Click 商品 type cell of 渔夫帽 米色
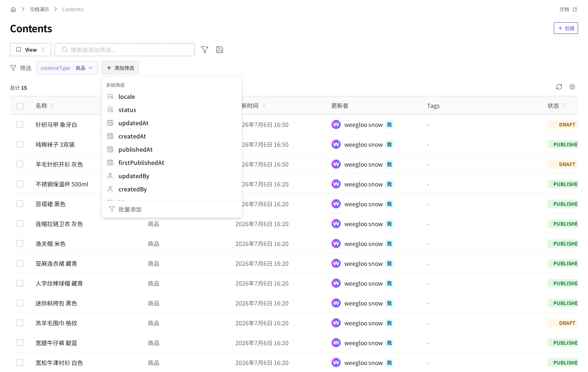Viewport: 588px width, 372px height. [x=153, y=244]
